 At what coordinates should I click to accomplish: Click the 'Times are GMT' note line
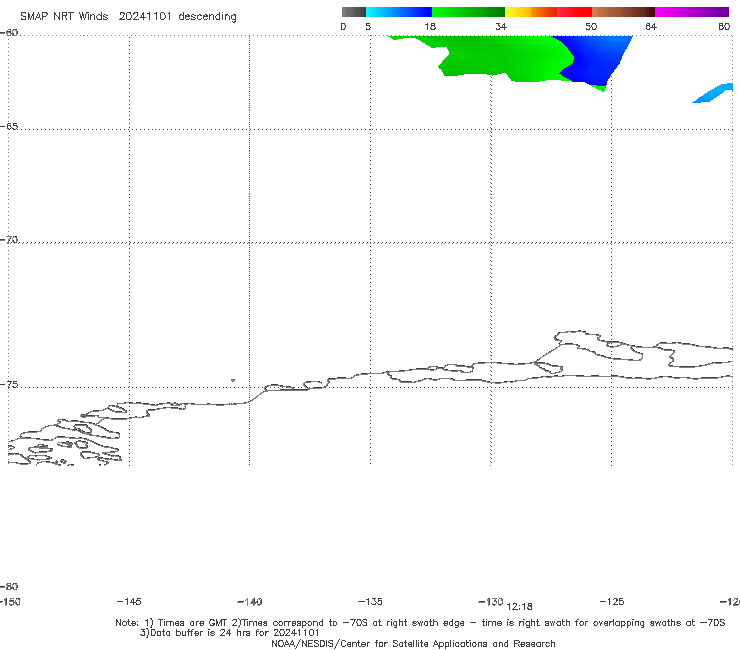click(x=420, y=623)
